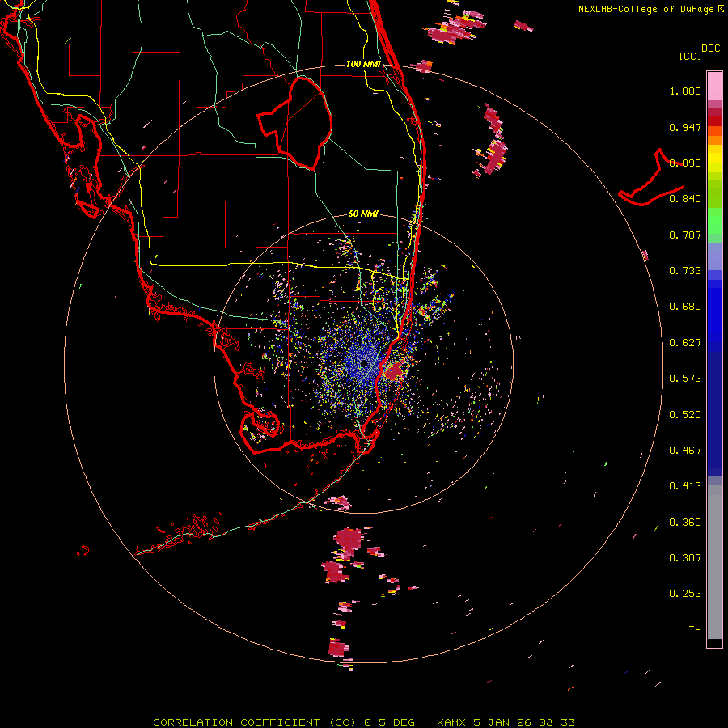Screen dimensions: 728x728
Task: Select the 0.680 color scale value
Action: click(x=685, y=307)
